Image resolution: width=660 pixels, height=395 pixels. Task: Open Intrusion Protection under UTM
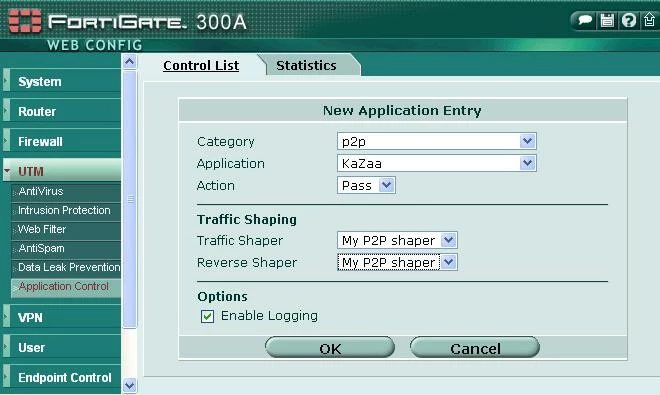[x=67, y=210]
